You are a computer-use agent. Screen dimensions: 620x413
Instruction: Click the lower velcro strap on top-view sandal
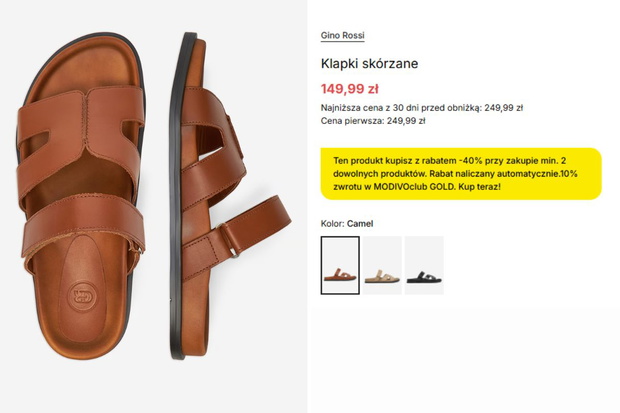(x=83, y=225)
